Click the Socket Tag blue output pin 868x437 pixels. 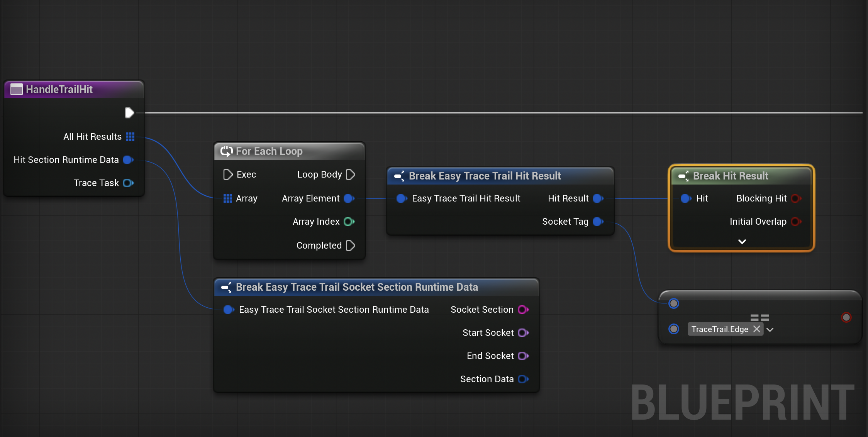pyautogui.click(x=598, y=222)
